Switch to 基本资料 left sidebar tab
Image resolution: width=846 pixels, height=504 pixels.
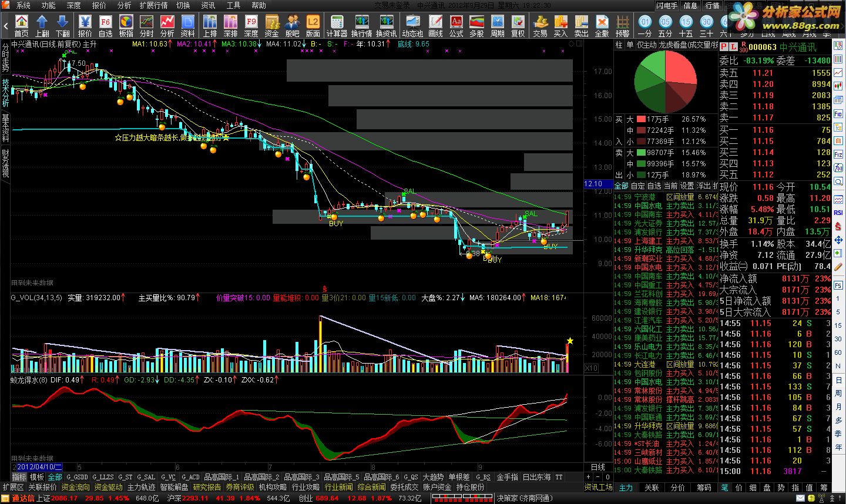(5, 127)
